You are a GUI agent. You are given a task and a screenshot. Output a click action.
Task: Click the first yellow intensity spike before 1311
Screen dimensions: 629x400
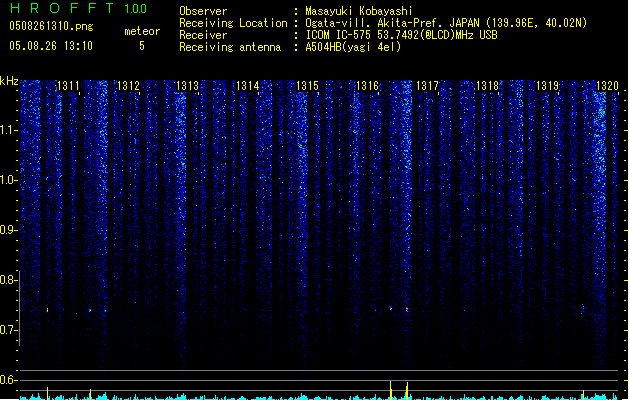pyautogui.click(x=48, y=393)
